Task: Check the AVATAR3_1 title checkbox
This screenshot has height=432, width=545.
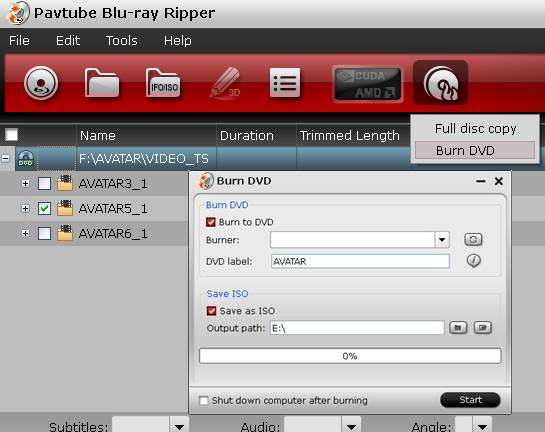Action: tap(44, 183)
